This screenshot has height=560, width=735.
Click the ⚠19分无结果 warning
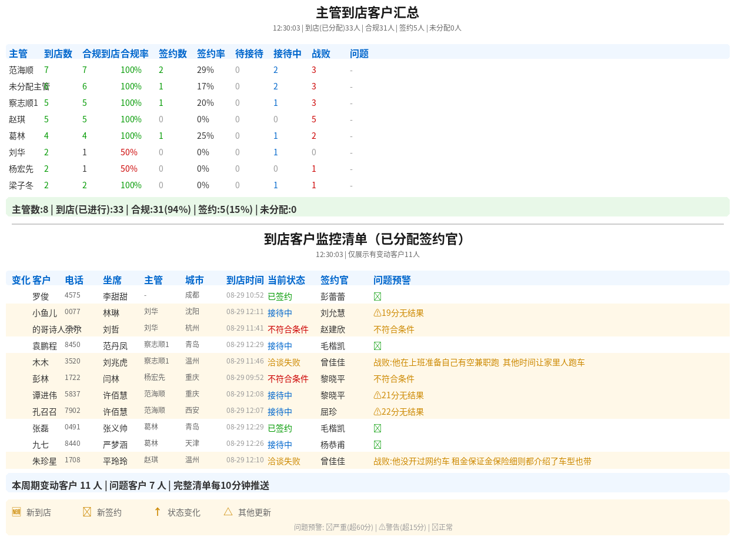399,313
